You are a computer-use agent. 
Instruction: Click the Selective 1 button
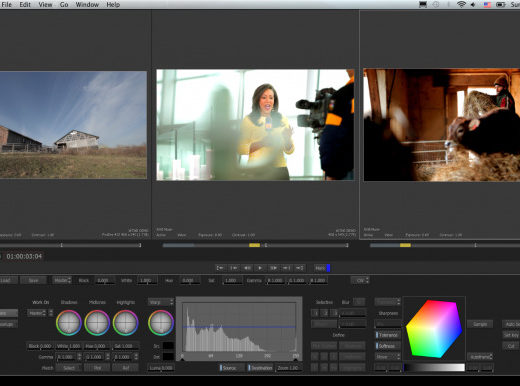[316, 313]
